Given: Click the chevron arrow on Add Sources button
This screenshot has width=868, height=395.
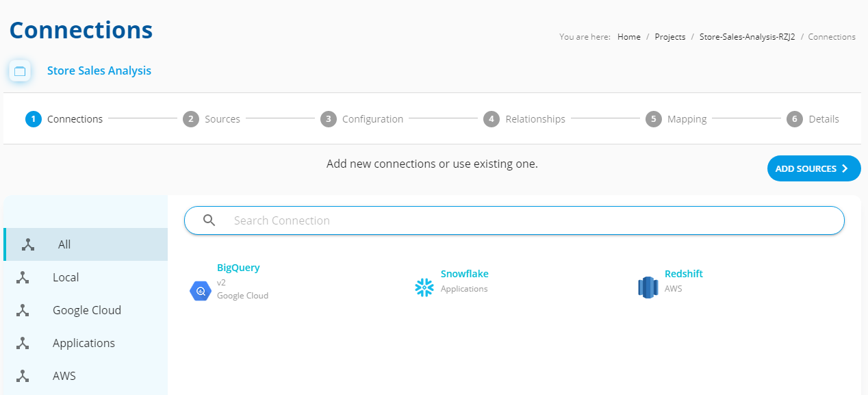Looking at the screenshot, I should (x=845, y=168).
